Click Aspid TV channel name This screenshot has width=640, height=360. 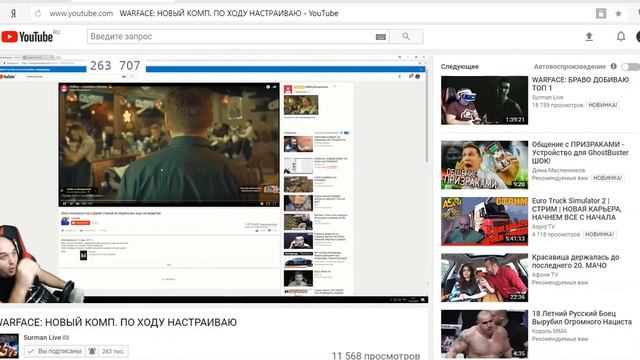pos(543,227)
